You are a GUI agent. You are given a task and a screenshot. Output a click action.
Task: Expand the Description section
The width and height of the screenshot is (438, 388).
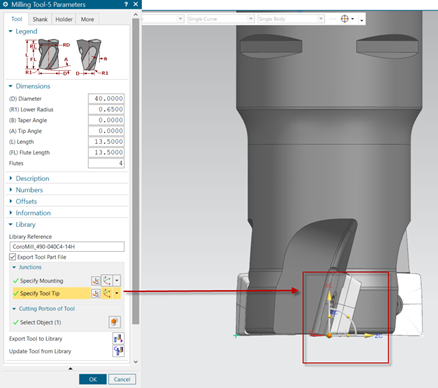11,178
